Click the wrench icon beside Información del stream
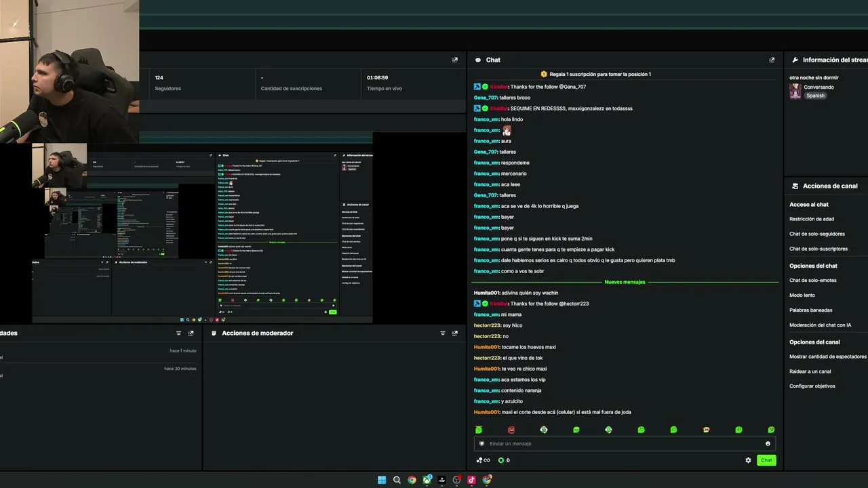This screenshot has height=488, width=868. [795, 60]
